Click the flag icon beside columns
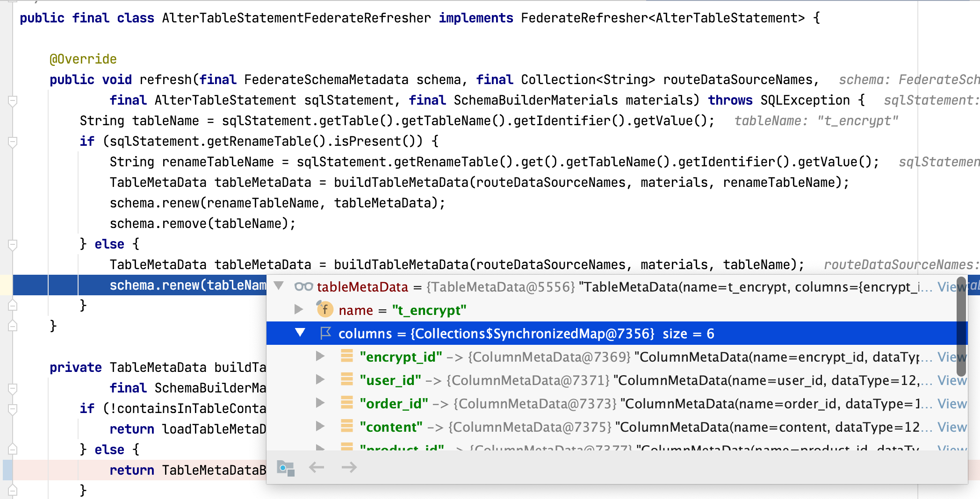 (x=325, y=333)
